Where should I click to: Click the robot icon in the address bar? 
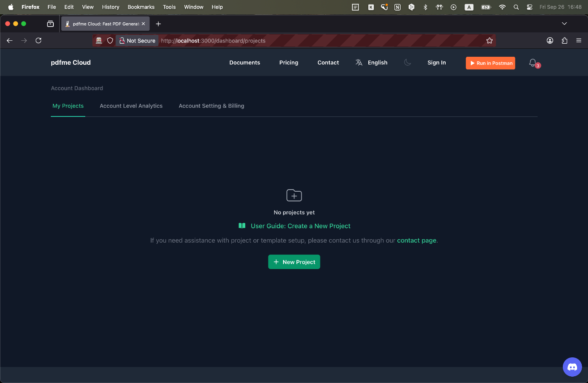point(99,41)
